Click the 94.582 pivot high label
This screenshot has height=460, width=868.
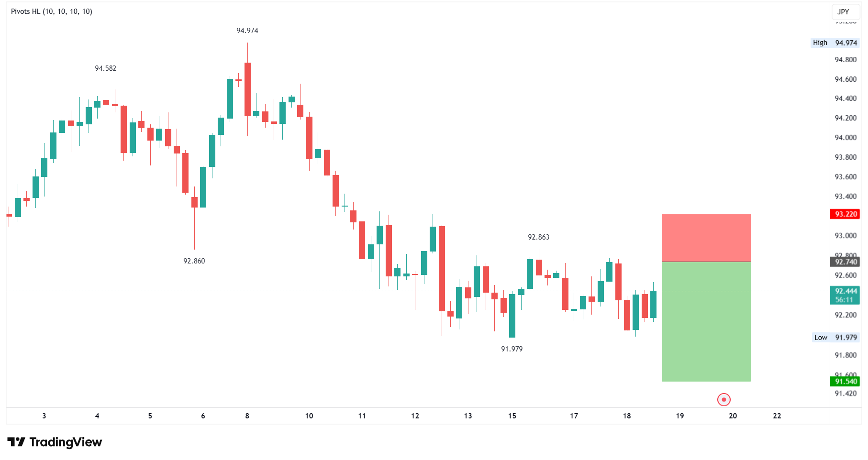106,68
